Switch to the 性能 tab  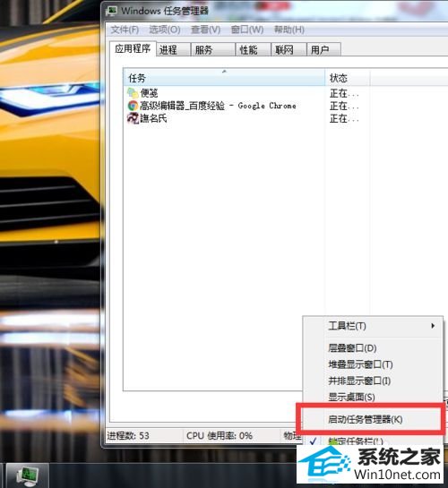[253, 50]
